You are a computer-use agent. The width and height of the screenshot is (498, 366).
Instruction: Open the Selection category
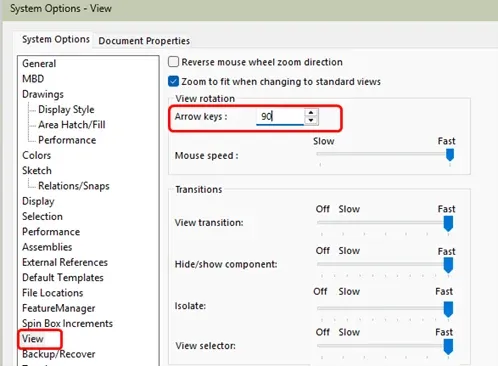coord(42,216)
